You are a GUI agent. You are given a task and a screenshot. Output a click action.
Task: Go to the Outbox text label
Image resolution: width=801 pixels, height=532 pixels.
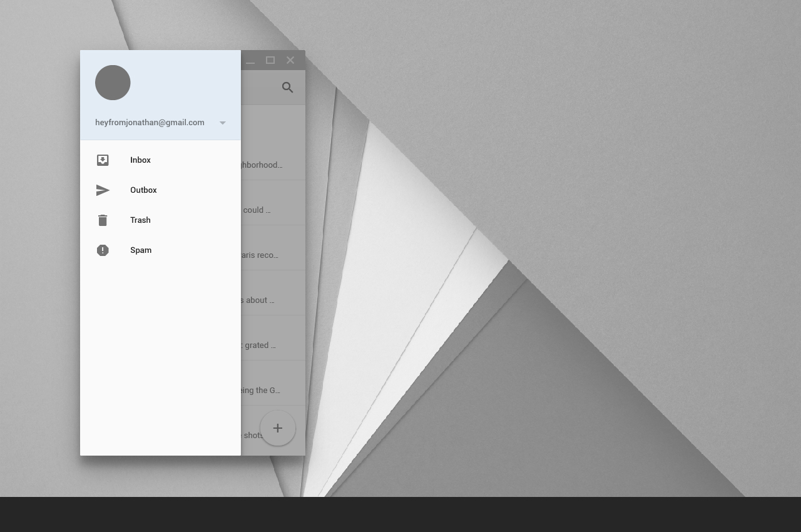pyautogui.click(x=143, y=190)
